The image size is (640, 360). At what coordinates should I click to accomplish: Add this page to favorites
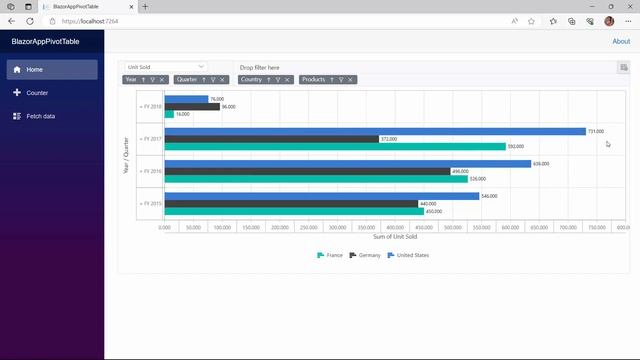(x=531, y=21)
